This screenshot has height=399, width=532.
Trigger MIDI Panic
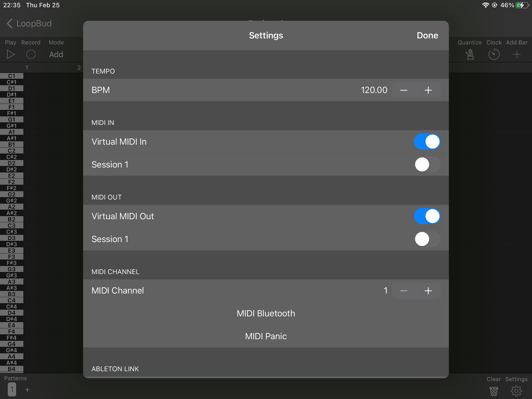click(266, 336)
